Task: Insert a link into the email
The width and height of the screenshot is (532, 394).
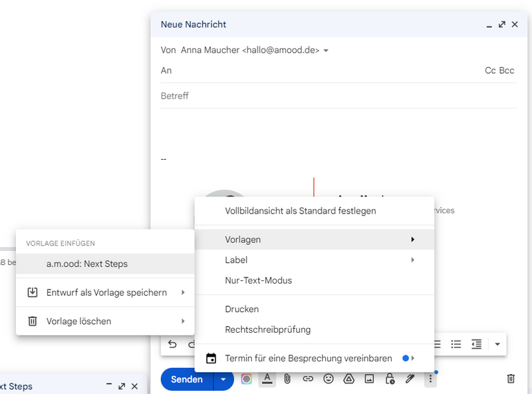Action: pyautogui.click(x=307, y=379)
